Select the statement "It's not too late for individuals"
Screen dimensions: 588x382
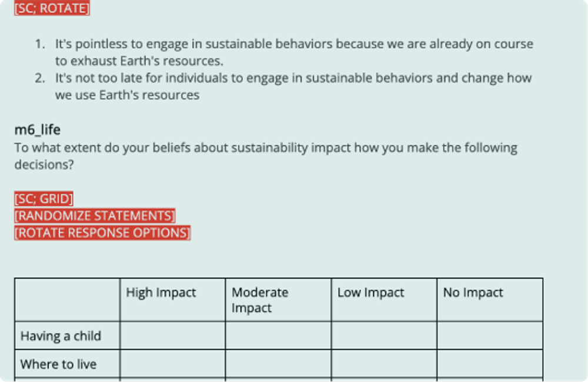tap(293, 86)
